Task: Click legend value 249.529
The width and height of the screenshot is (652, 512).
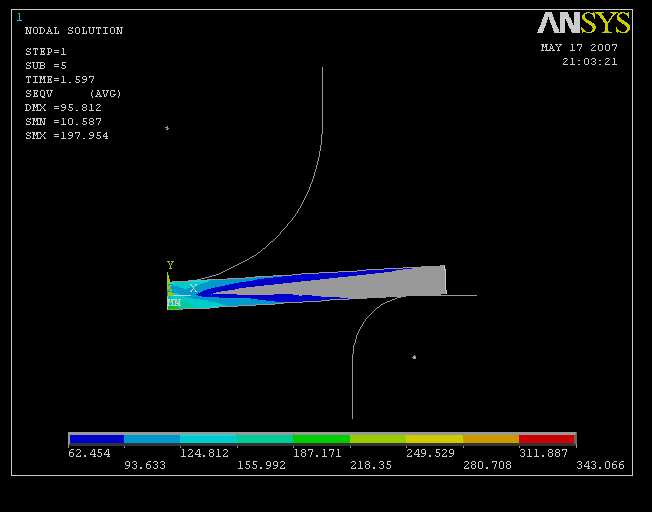Action: 430,453
